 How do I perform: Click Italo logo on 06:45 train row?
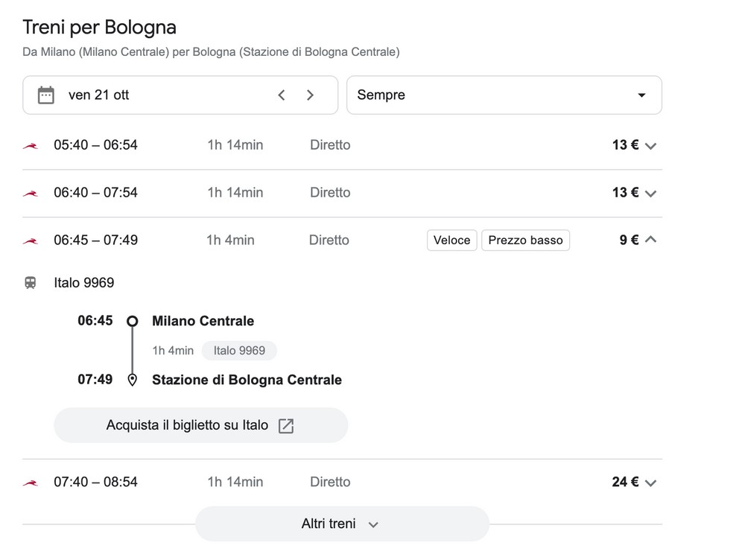click(31, 241)
